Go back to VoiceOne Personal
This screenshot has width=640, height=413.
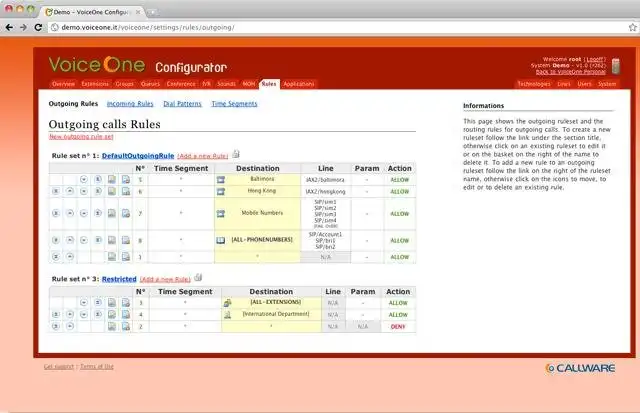571,72
